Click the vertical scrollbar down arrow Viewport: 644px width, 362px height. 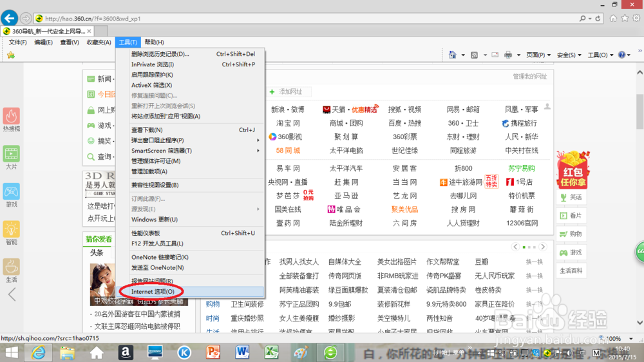[640, 323]
